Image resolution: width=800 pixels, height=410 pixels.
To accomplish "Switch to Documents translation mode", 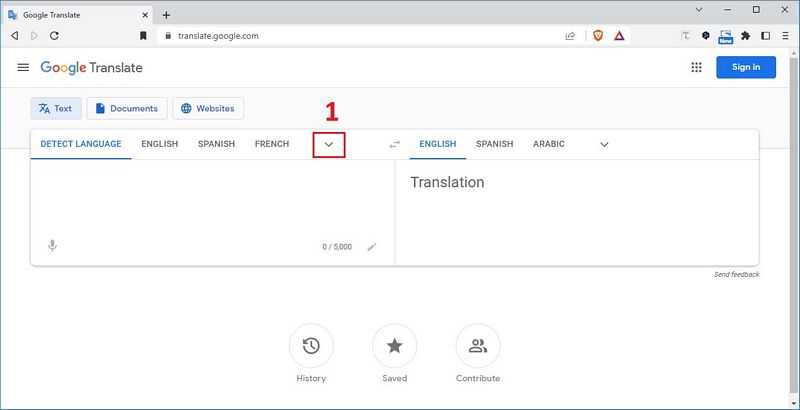I will 126,108.
